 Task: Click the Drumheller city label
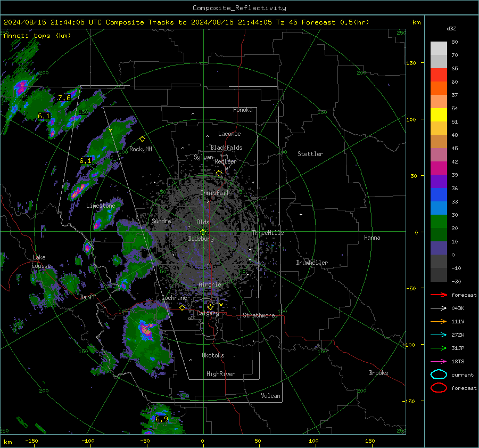312,263
